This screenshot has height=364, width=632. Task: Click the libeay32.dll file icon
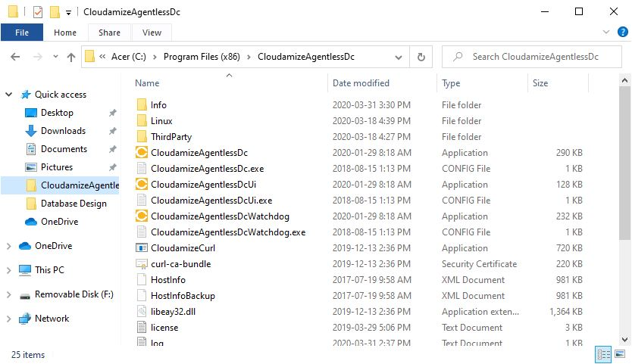coord(141,312)
